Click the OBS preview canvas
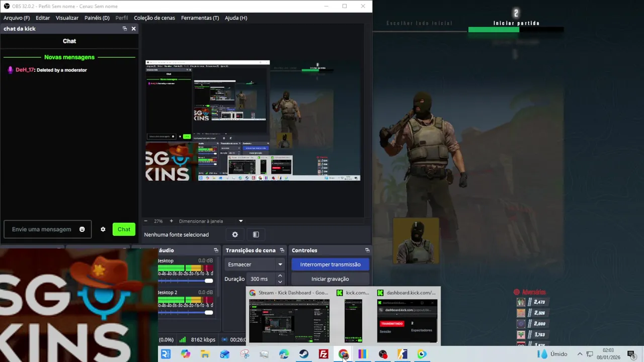 [253, 121]
